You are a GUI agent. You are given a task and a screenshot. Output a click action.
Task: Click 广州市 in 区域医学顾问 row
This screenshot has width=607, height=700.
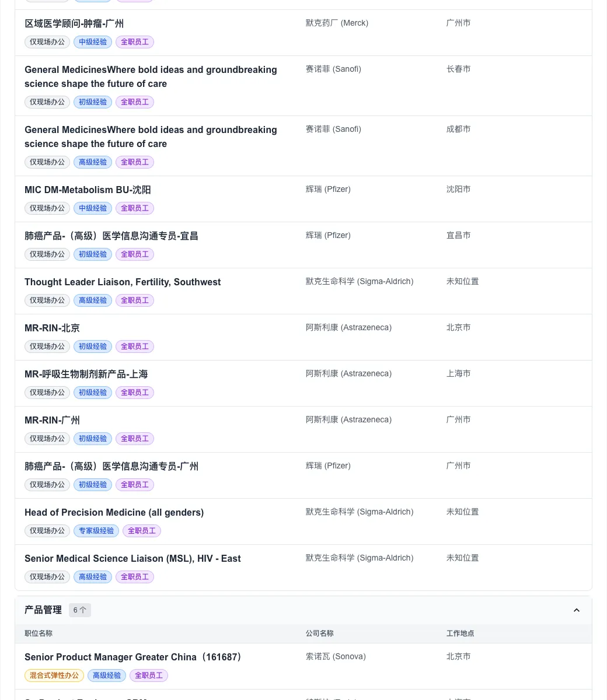(459, 23)
